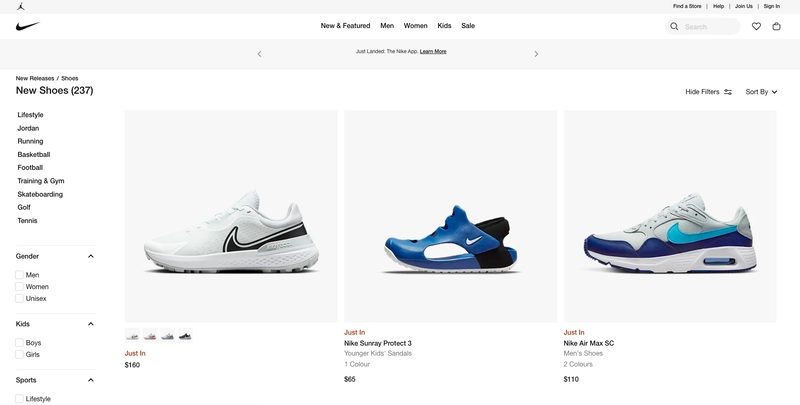Click the Hide Filters sliders icon
The image size is (800, 405).
click(728, 92)
